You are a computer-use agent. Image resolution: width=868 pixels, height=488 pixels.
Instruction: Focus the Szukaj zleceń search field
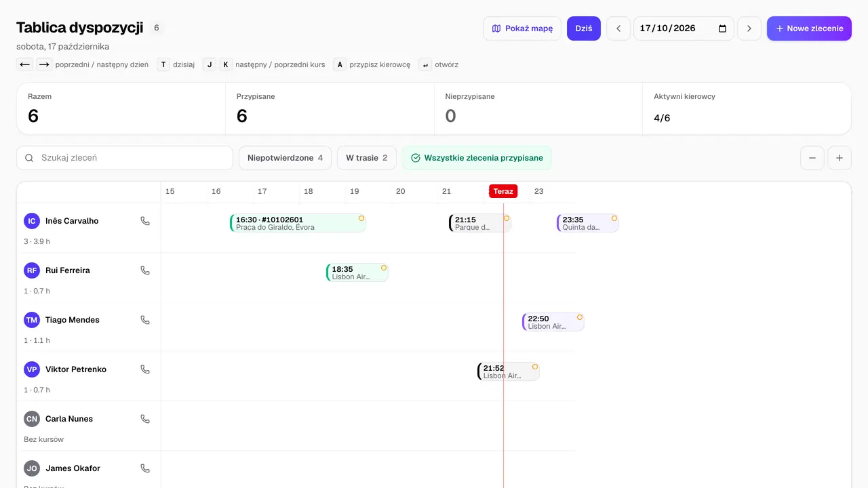(125, 158)
